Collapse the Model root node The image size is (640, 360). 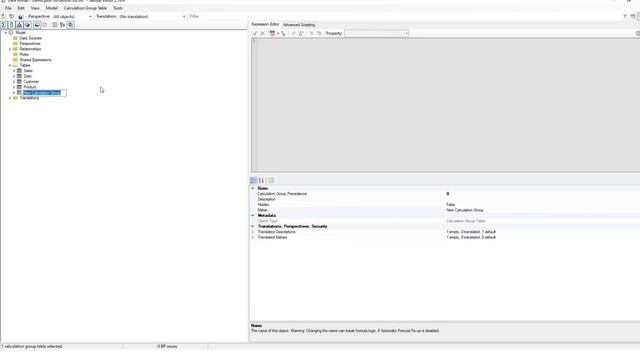pyautogui.click(x=6, y=33)
